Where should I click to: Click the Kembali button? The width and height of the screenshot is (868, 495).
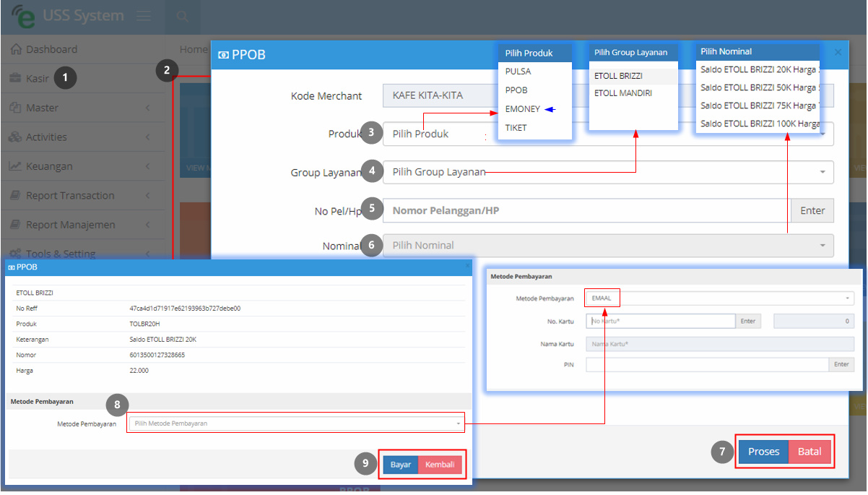[x=440, y=465]
